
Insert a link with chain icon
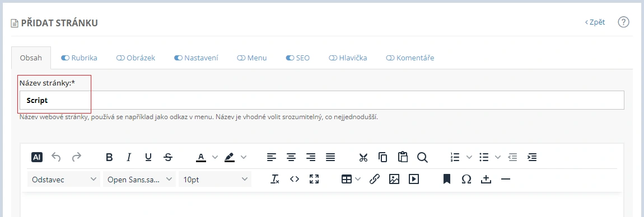(x=374, y=179)
